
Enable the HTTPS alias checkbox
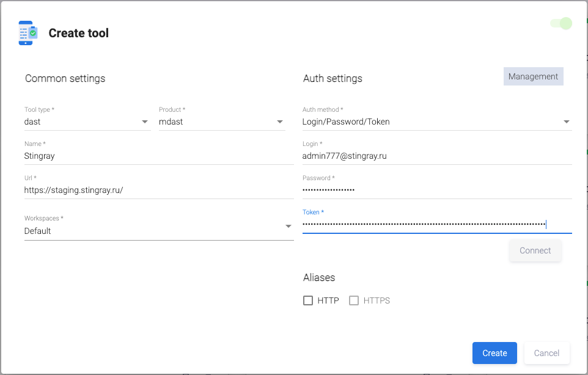(354, 300)
